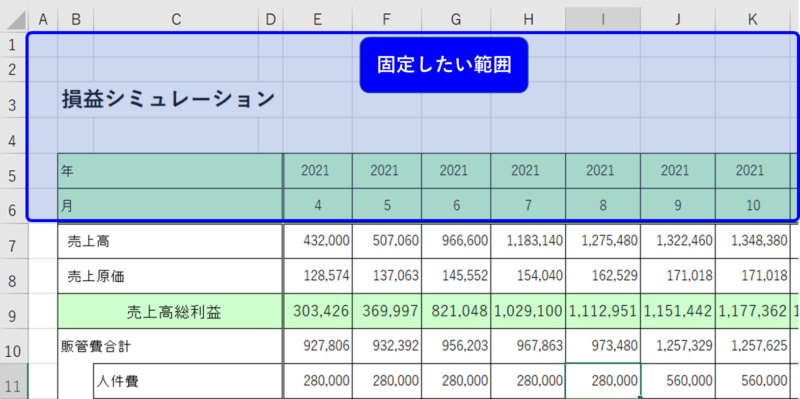Select column K header

click(x=753, y=19)
